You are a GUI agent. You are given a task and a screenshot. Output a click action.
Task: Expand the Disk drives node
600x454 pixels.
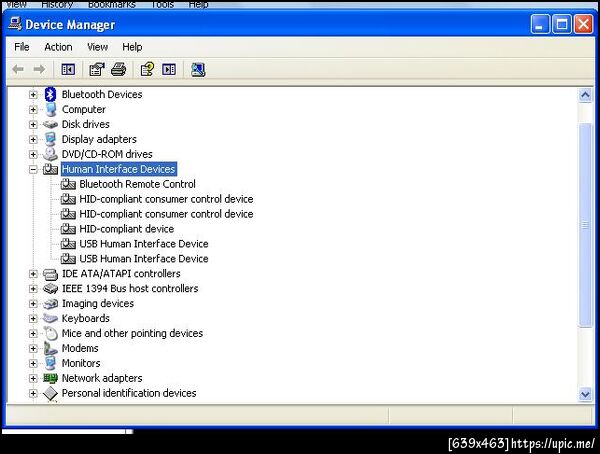(33, 124)
